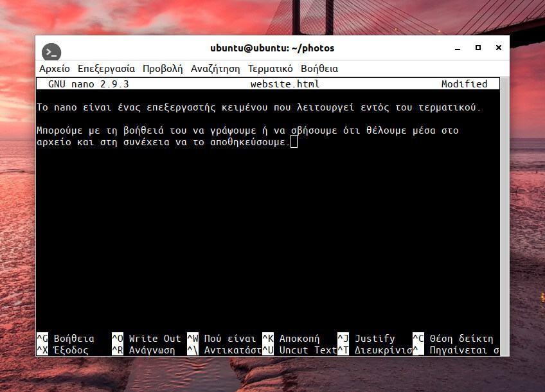Click the ^U Uncut Text shortcut hint

tap(299, 350)
